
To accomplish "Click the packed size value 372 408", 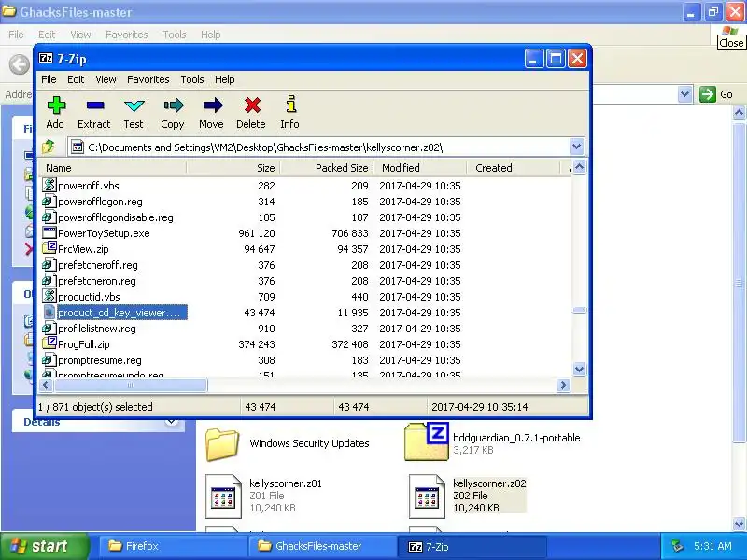I will coord(349,344).
